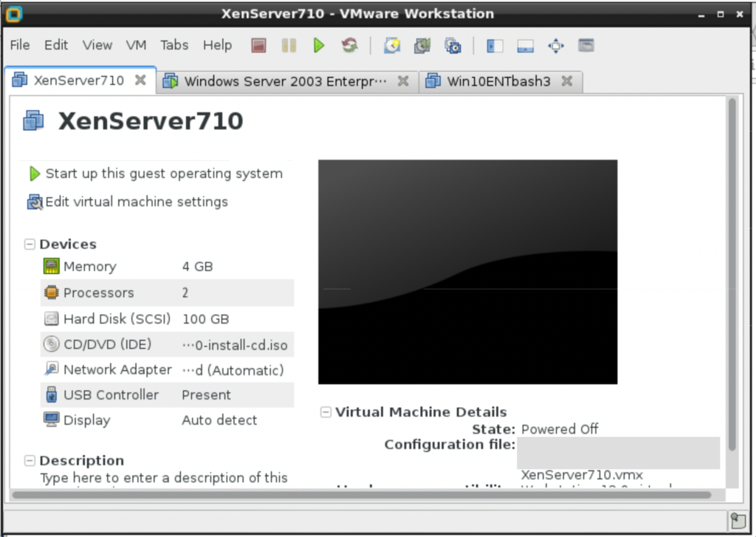Screen dimensions: 756x537
Task: Open the Snapshot Manager toolbar icon
Action: 453,46
